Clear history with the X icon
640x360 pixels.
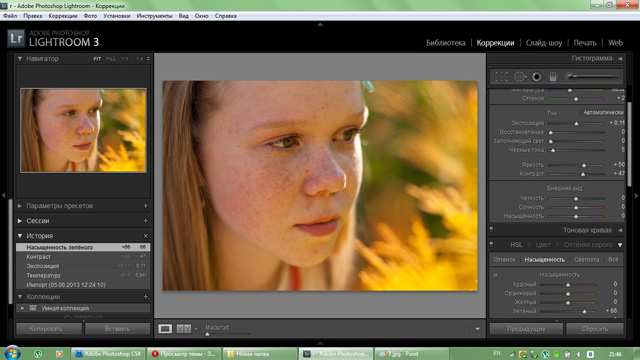pos(145,236)
